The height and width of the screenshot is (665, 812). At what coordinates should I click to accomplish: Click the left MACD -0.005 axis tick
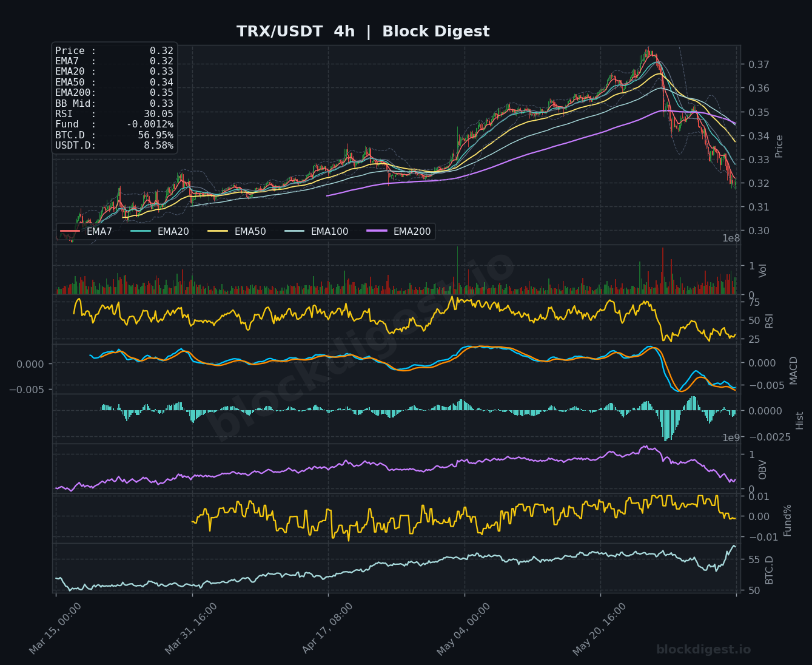pos(26,389)
